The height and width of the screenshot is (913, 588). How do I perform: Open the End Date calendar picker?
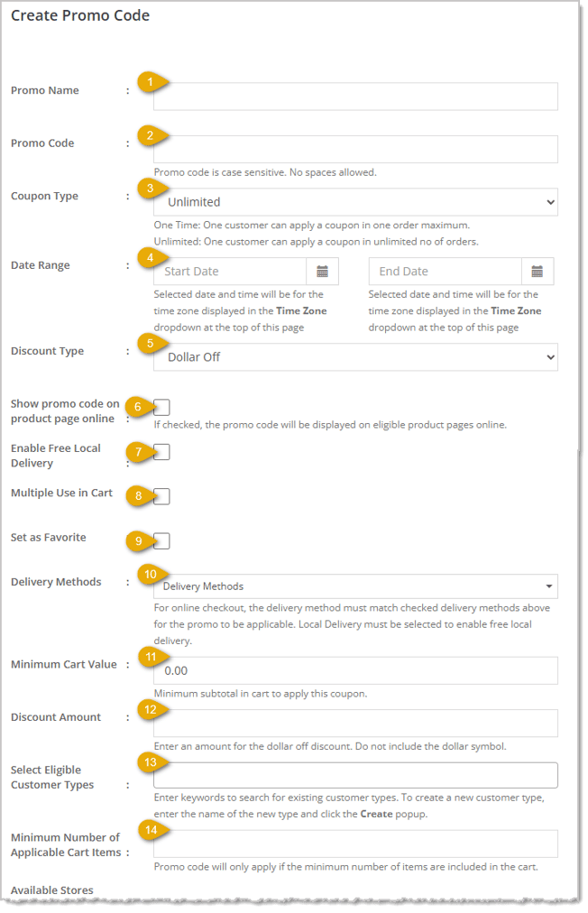(x=537, y=272)
